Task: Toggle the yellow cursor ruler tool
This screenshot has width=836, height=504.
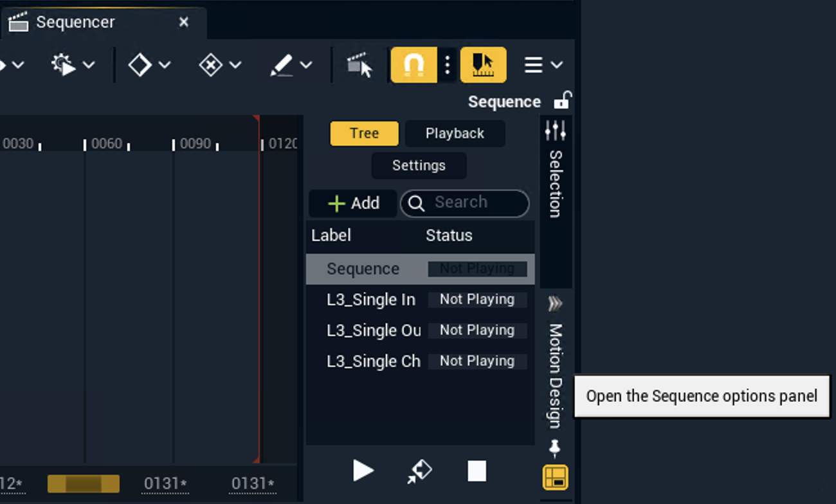Action: tap(483, 65)
